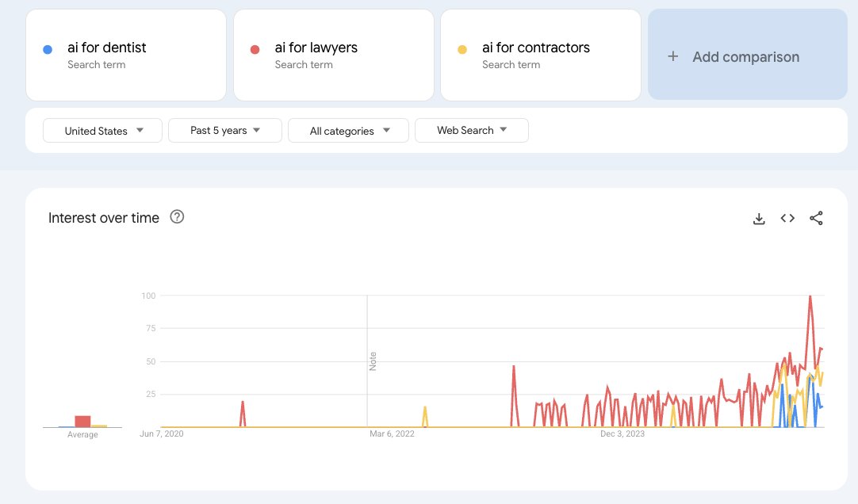Open the All categories dropdown

click(x=348, y=131)
